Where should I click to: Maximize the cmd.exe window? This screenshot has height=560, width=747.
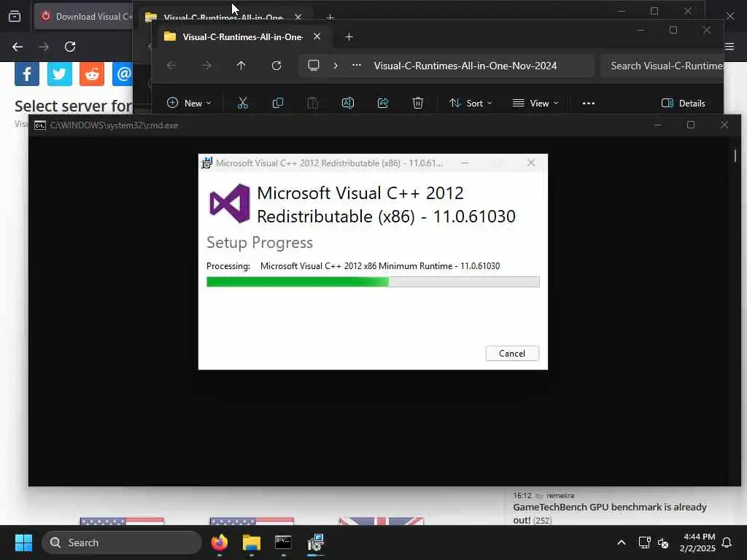[691, 125]
